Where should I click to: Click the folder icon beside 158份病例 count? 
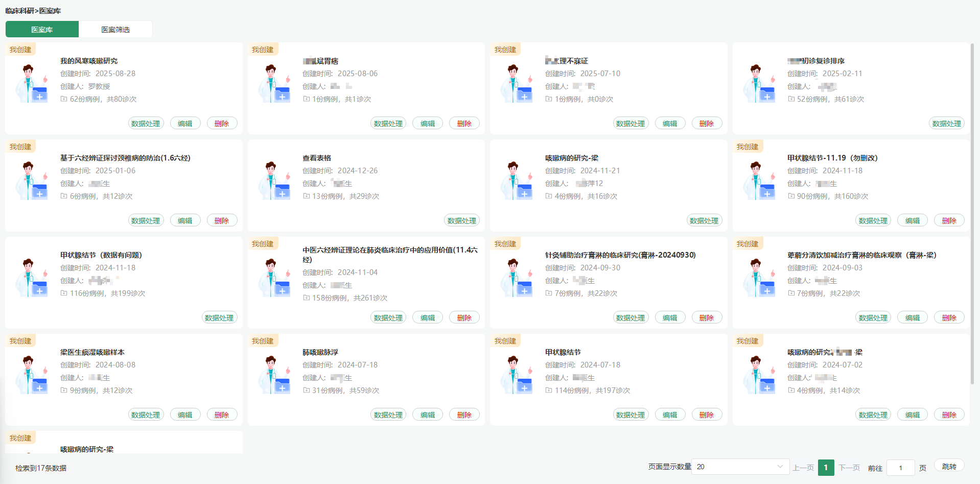[306, 298]
